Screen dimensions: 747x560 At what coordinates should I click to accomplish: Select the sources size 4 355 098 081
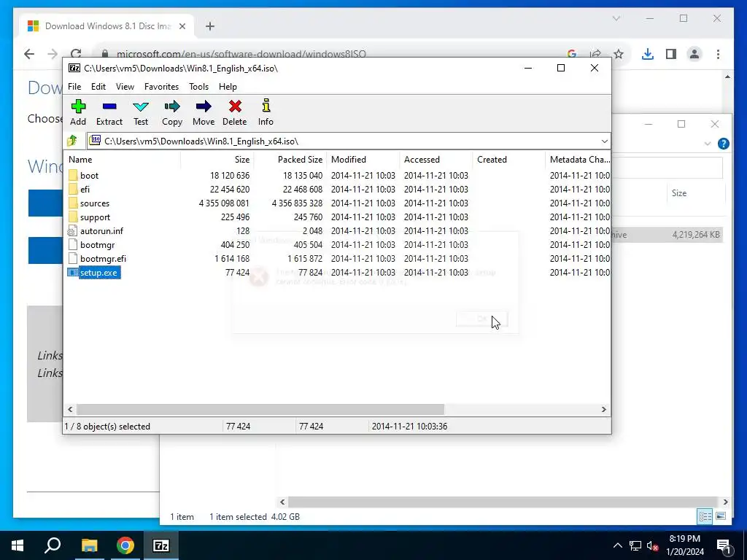pos(224,203)
